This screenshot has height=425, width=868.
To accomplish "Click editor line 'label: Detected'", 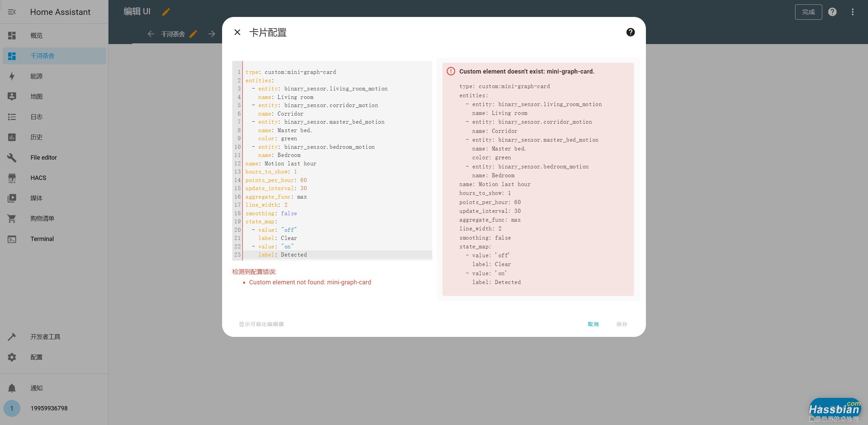I will 282,255.
